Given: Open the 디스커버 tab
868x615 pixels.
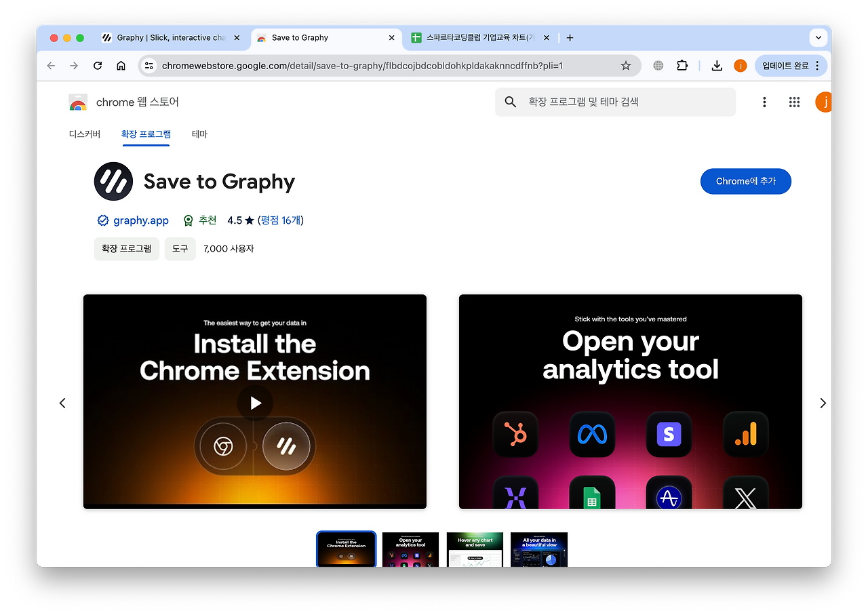Looking at the screenshot, I should coord(85,134).
